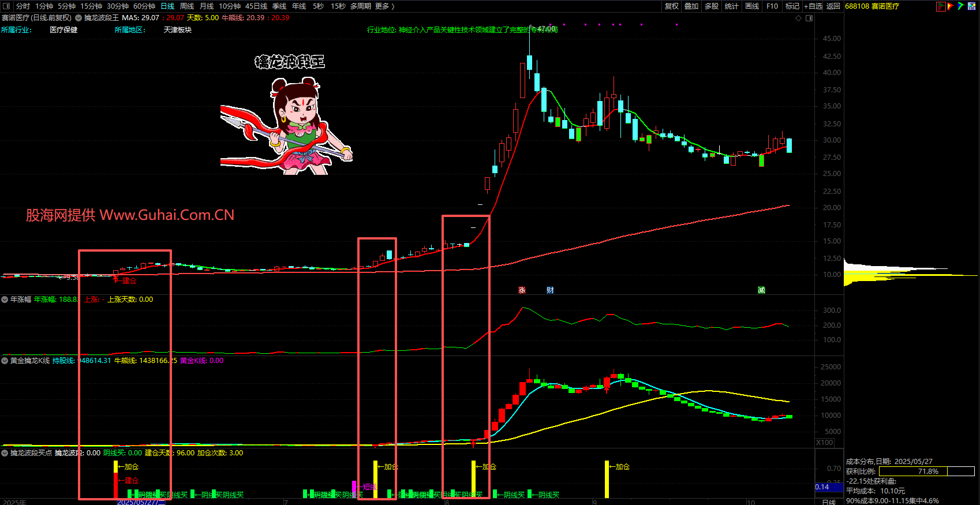Open the blue window layout icon

pos(972,6)
